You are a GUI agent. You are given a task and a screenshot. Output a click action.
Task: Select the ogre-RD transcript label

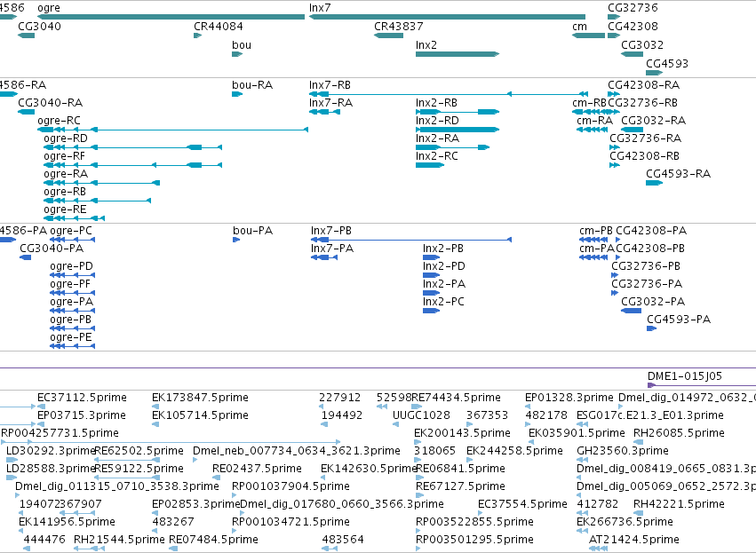(66, 138)
